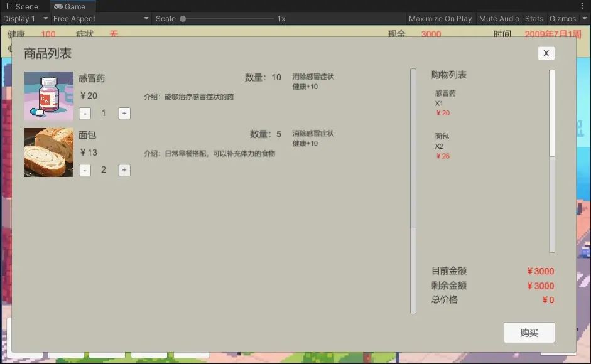Toggle the Stats overlay
Image resolution: width=591 pixels, height=364 pixels.
pyautogui.click(x=534, y=18)
